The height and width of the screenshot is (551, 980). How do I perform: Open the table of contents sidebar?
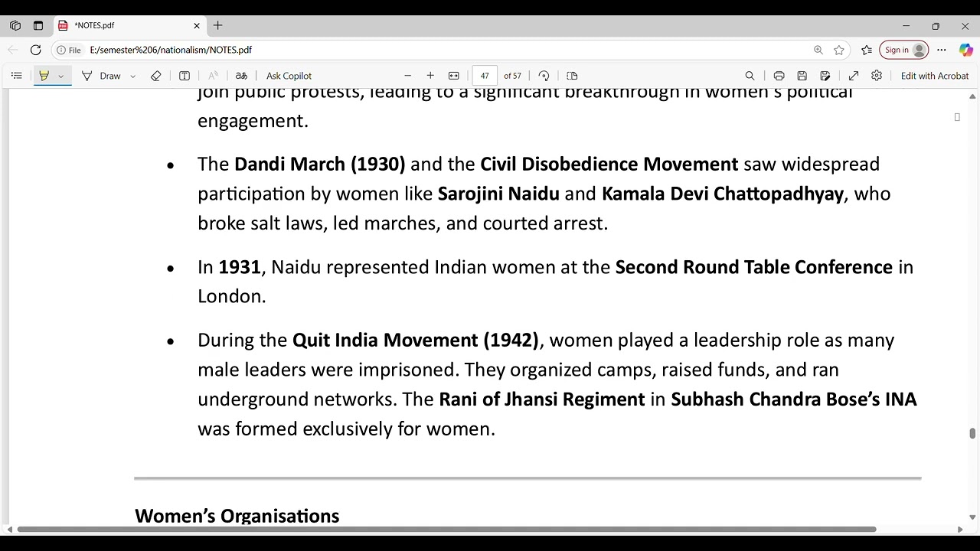(x=16, y=76)
